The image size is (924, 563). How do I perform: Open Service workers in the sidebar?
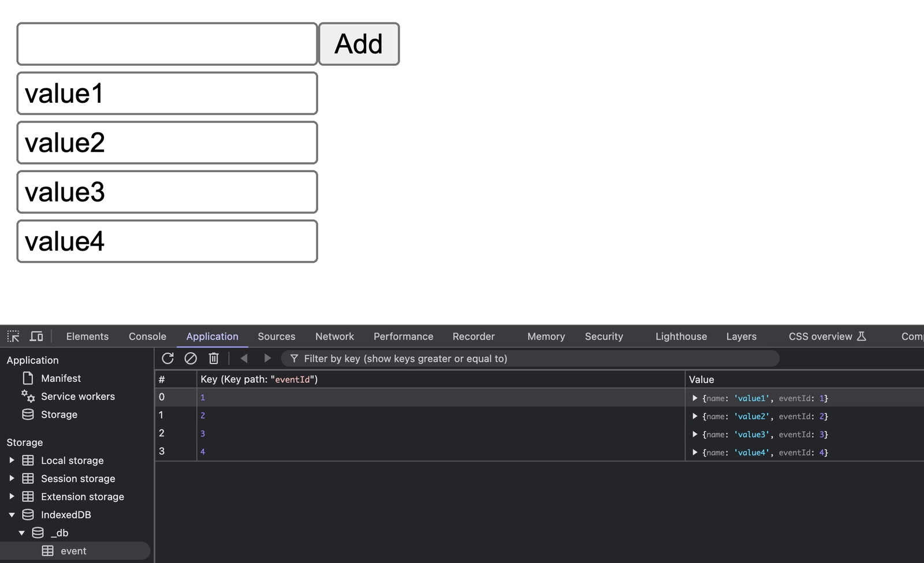[x=77, y=396]
